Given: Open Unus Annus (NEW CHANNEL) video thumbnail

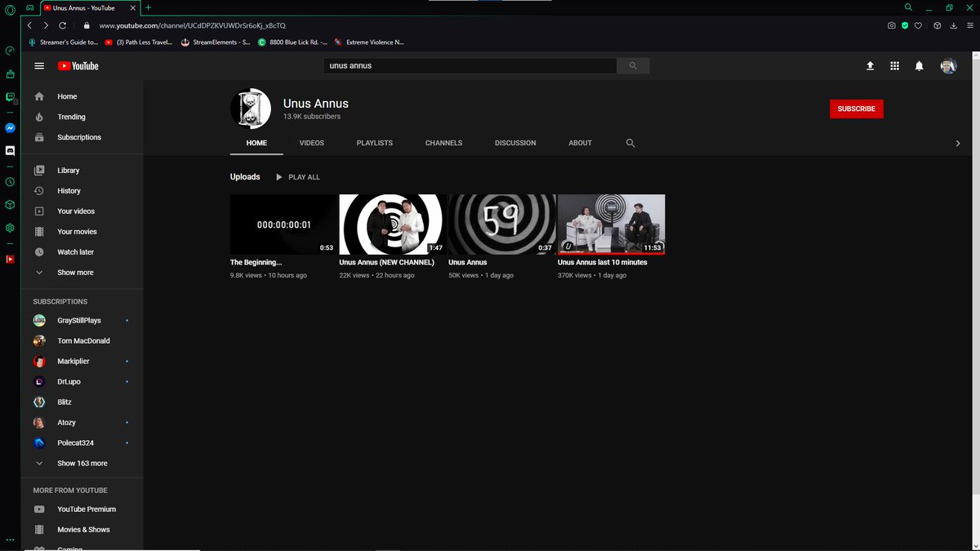Looking at the screenshot, I should point(392,224).
